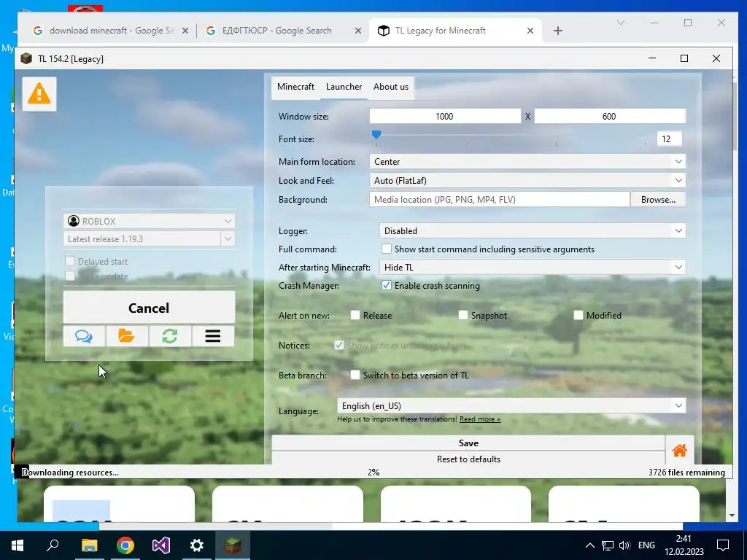
Task: Open the hamburger menu icon
Action: 213,336
